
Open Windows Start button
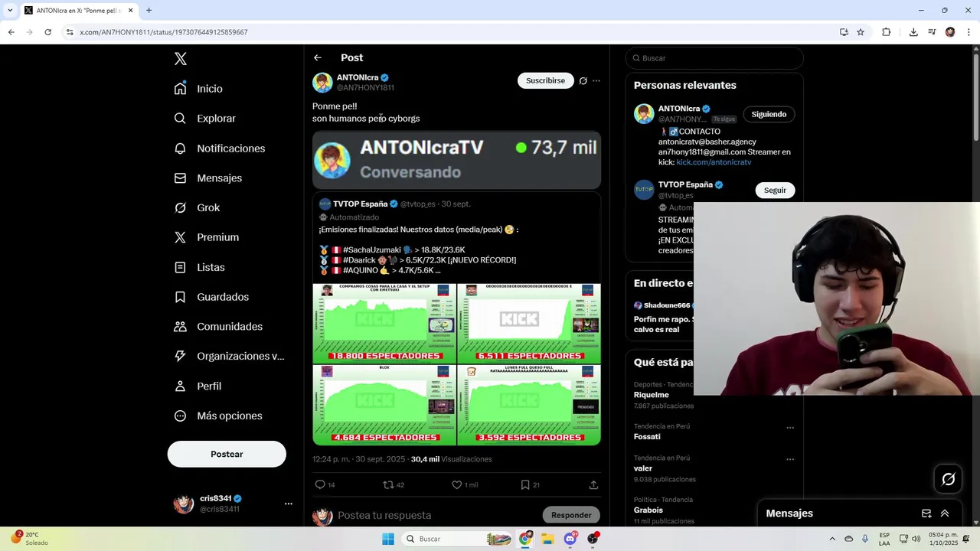click(x=388, y=539)
